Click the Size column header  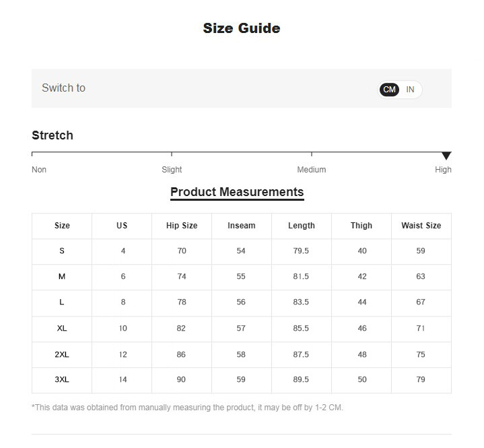62,226
